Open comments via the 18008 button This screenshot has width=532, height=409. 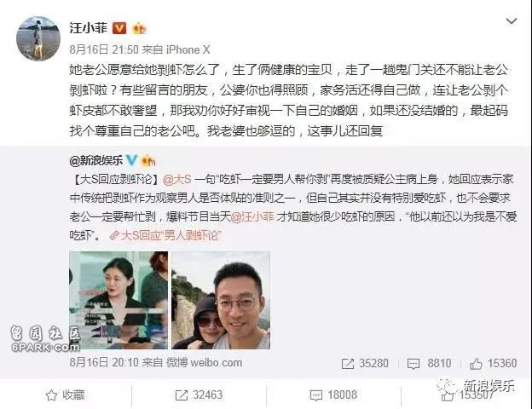(x=333, y=395)
